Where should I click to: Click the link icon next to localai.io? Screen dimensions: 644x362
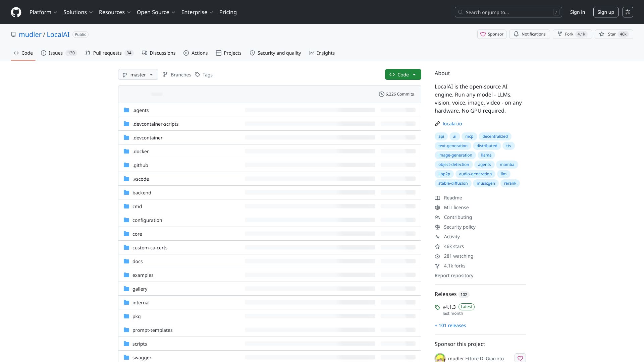pos(437,124)
